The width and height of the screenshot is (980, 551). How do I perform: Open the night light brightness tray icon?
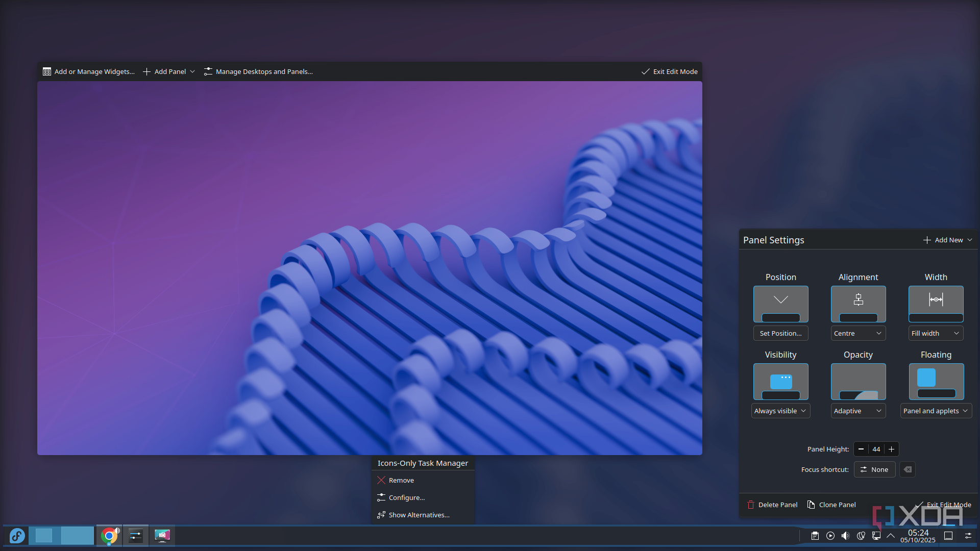coord(861,536)
